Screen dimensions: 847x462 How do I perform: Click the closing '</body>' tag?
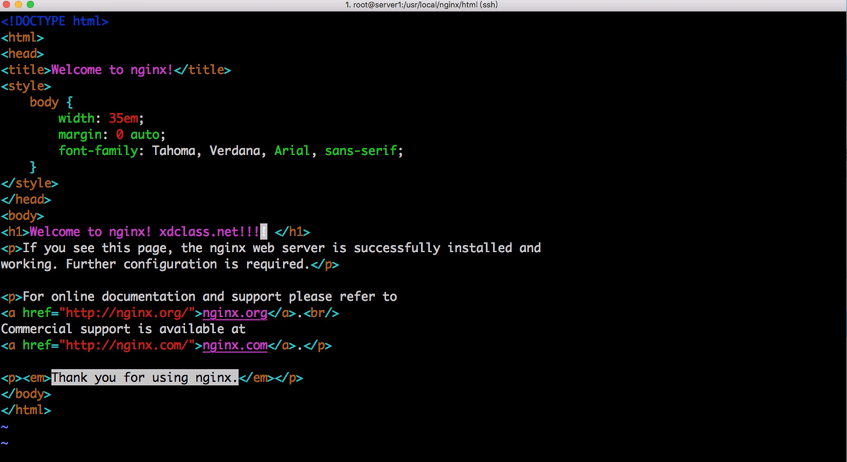coord(26,394)
